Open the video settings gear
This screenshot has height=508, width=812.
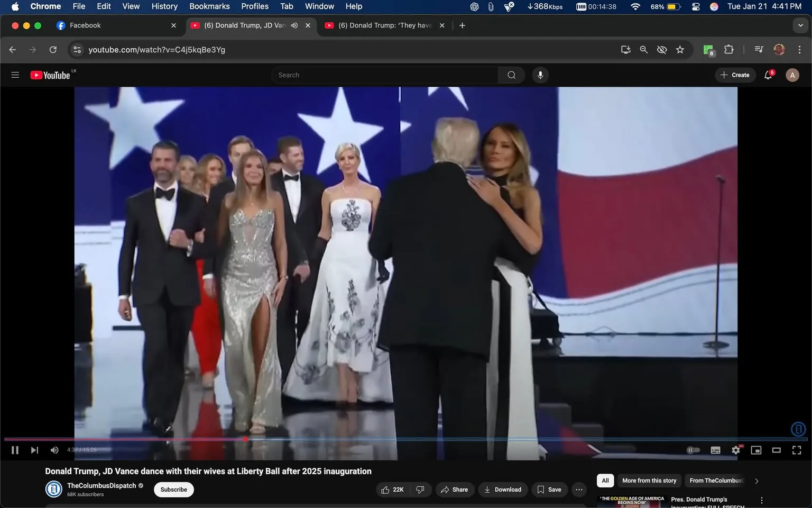[x=735, y=450]
